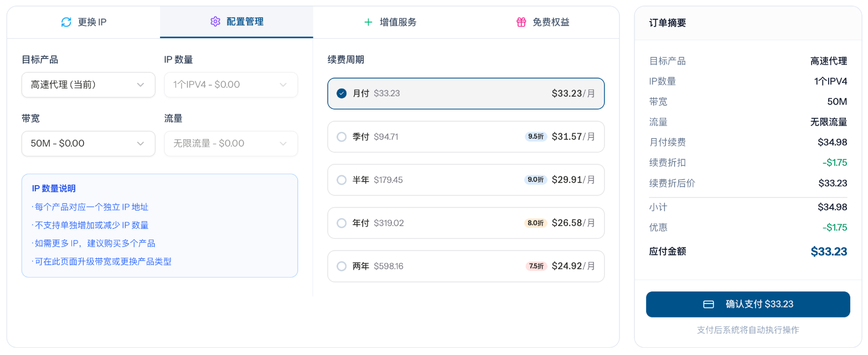This screenshot has width=868, height=355.
Task: Click the 月付续费 $34.98 amount
Action: (833, 142)
